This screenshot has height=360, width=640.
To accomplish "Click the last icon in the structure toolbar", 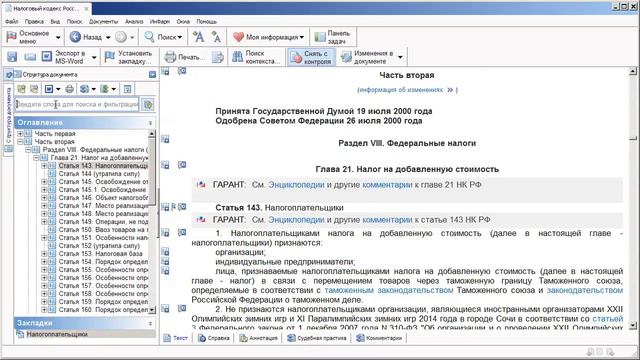I will [x=127, y=89].
